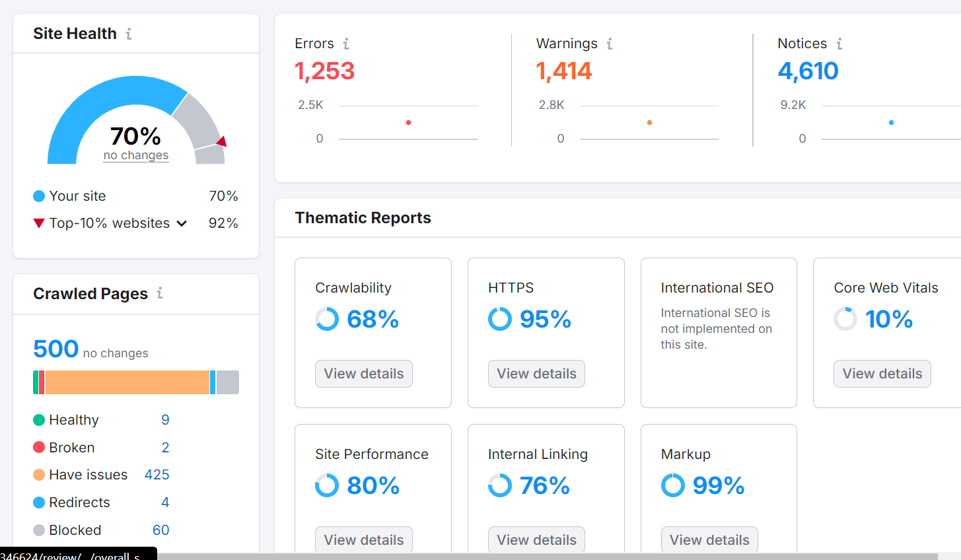Viewport: 961px width, 560px height.
Task: Select the Core Web Vitals progress ring
Action: (x=845, y=319)
